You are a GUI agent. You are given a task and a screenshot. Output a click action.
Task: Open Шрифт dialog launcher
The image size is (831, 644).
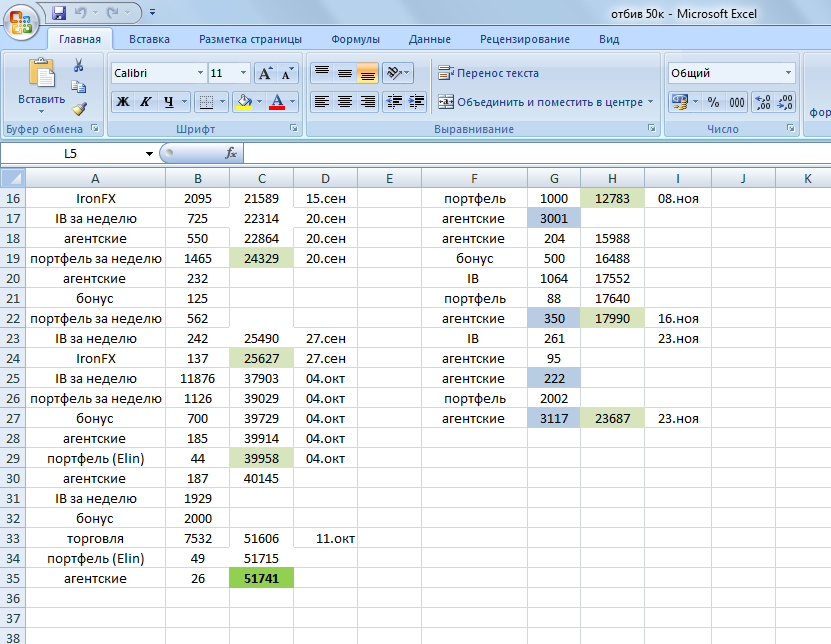coord(294,128)
